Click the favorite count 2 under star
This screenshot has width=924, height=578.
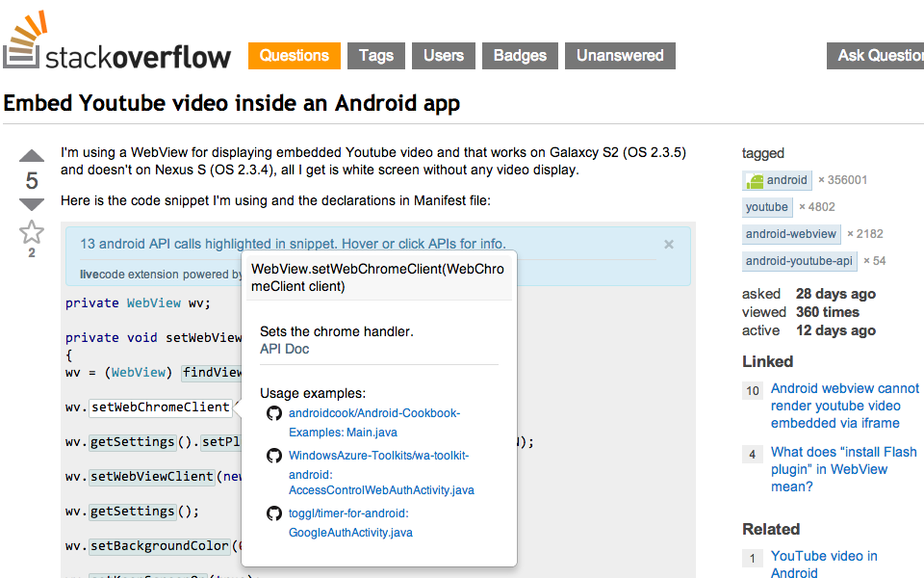click(32, 253)
